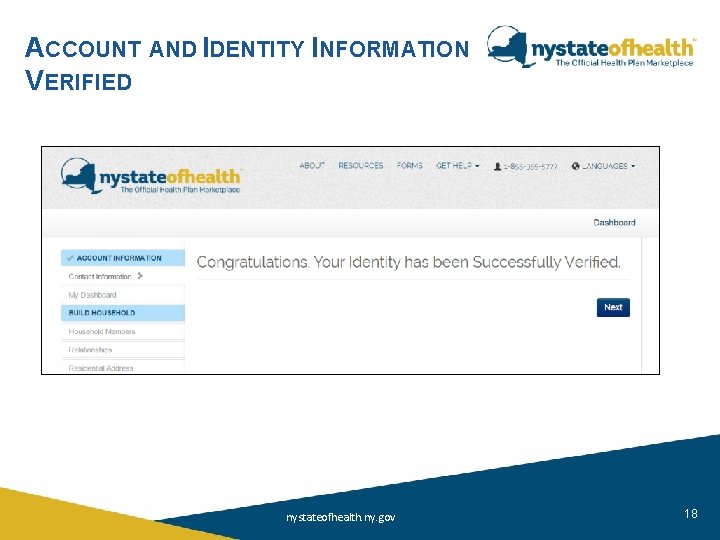The width and height of the screenshot is (720, 540).
Task: Click the person icon beside phone number
Action: click(x=497, y=166)
